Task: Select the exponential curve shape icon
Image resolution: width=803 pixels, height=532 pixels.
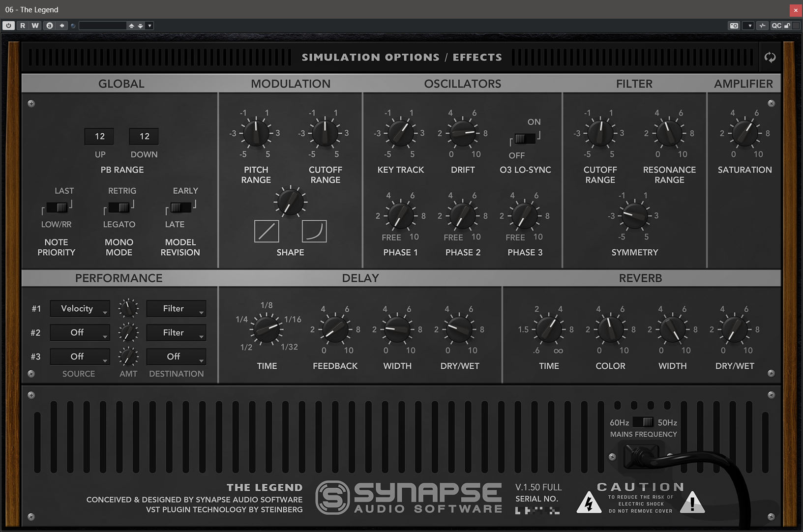Action: click(x=314, y=231)
